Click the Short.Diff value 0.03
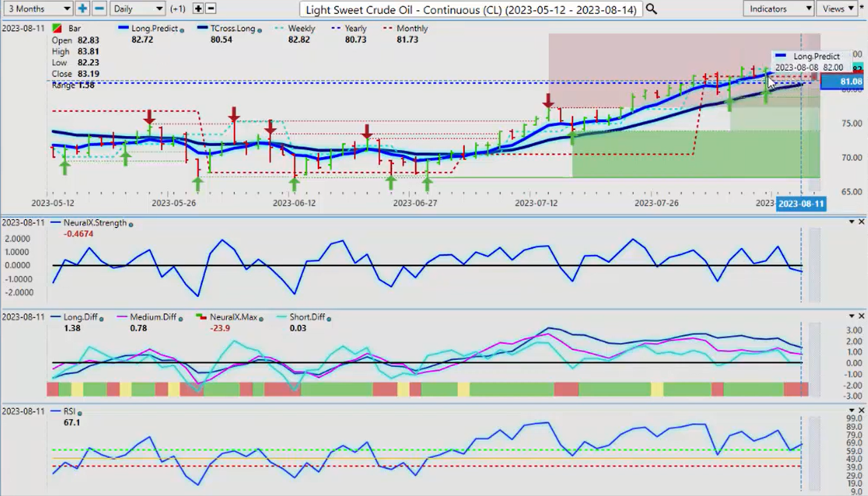 click(x=298, y=328)
